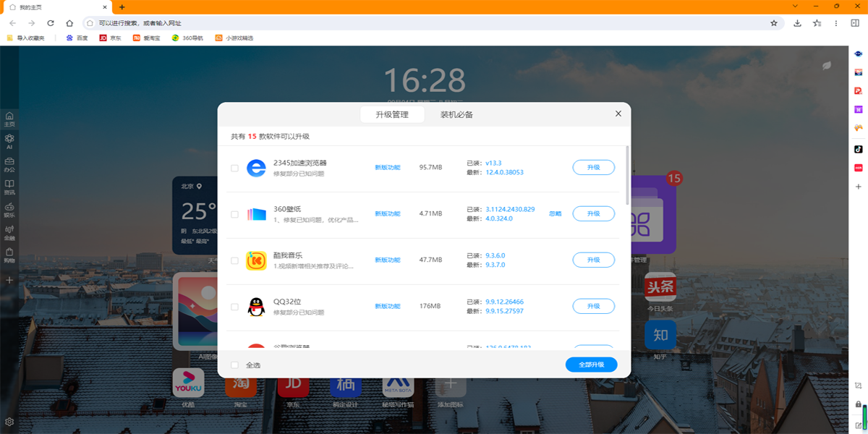
Task: Open the AI section in left sidebar
Action: (x=9, y=142)
